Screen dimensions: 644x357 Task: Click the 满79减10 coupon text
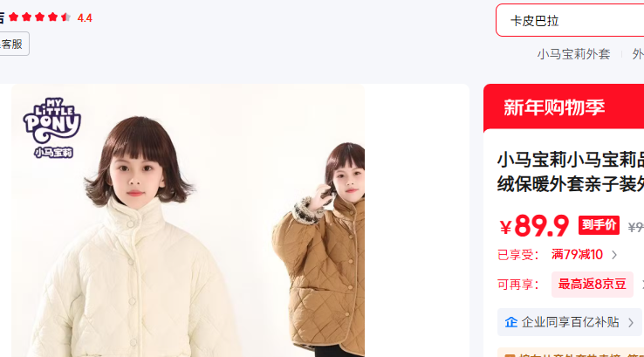pos(577,255)
